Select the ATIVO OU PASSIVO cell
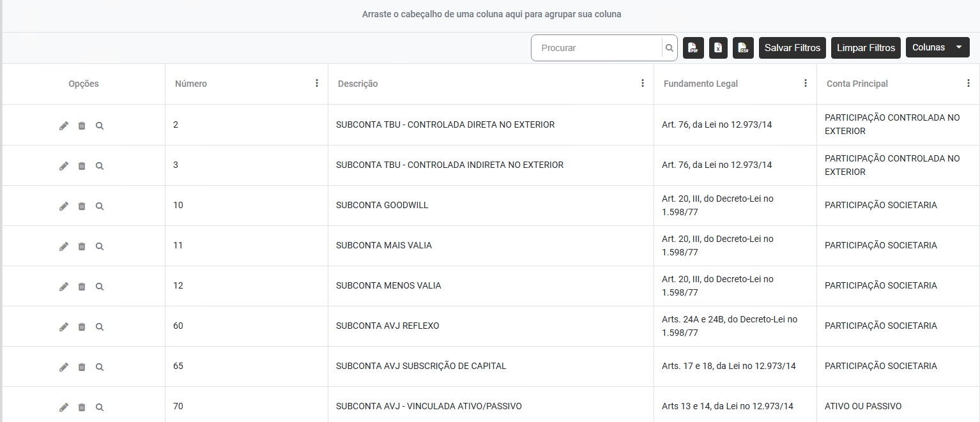 click(x=898, y=405)
